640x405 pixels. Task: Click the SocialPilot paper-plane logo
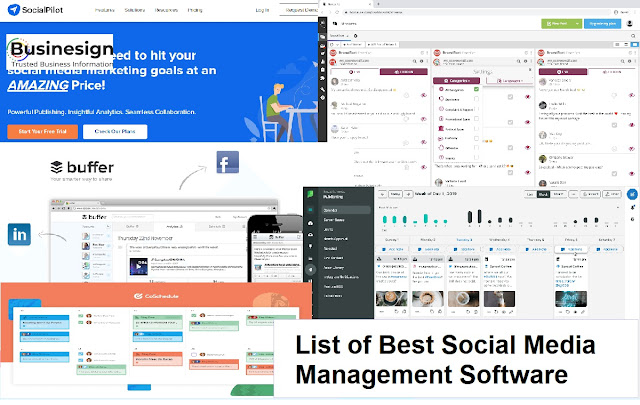(x=14, y=9)
